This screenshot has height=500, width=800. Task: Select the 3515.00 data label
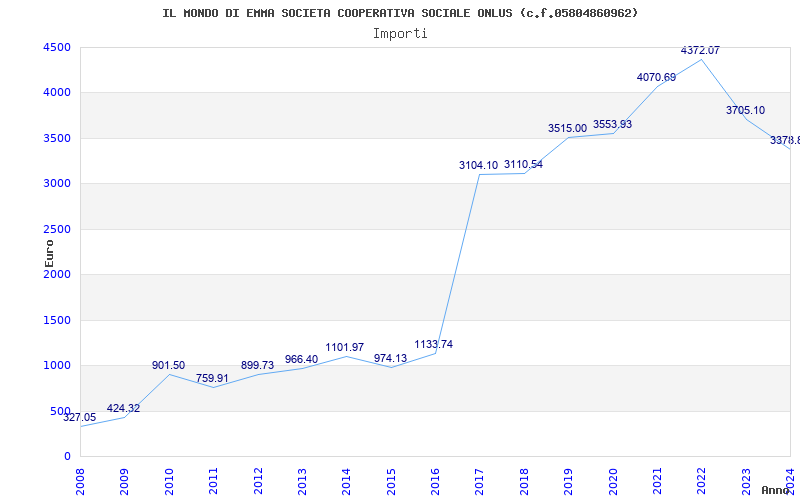[x=567, y=129]
